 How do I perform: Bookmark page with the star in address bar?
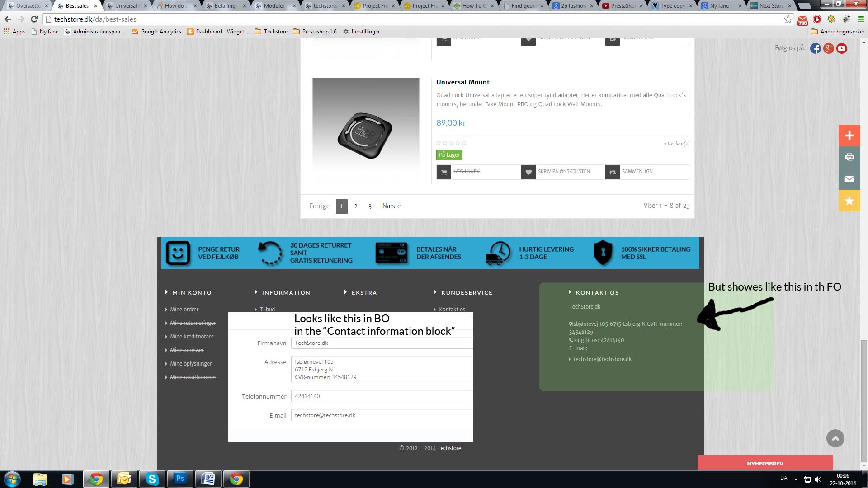coord(788,19)
